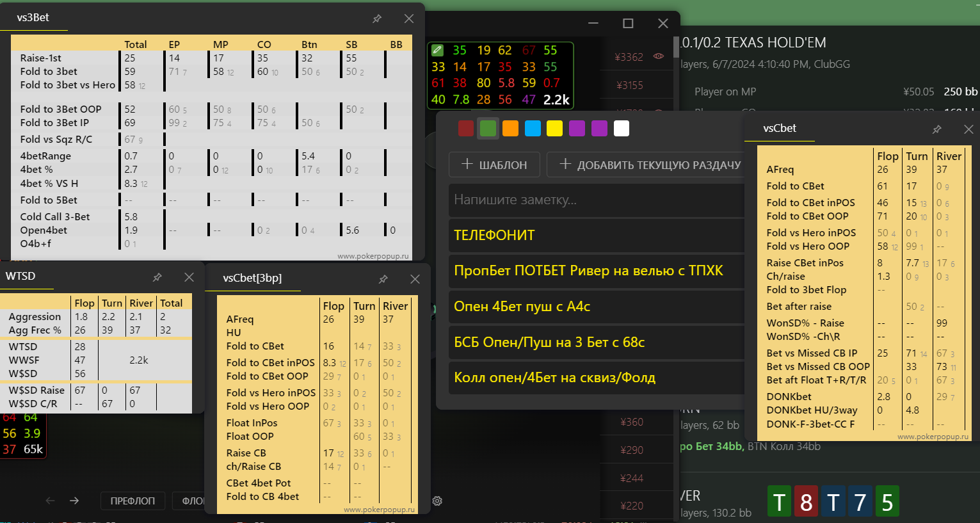This screenshot has height=523, width=980.
Task: Pin the vs3Bet popup panel
Action: pyautogui.click(x=377, y=19)
